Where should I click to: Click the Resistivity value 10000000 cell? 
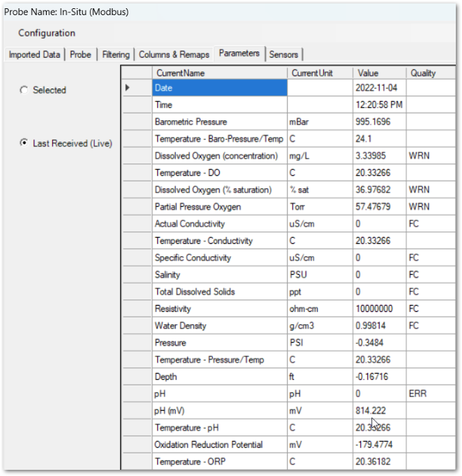[x=379, y=309]
